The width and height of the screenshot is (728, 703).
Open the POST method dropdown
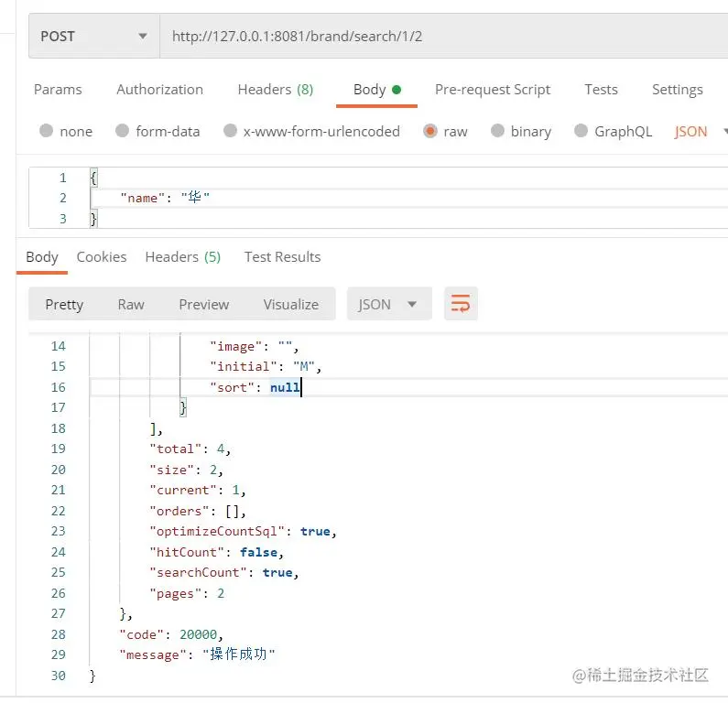click(x=93, y=37)
